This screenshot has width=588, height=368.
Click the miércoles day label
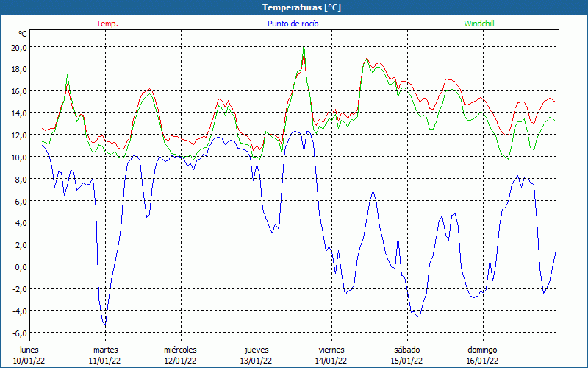pos(180,350)
